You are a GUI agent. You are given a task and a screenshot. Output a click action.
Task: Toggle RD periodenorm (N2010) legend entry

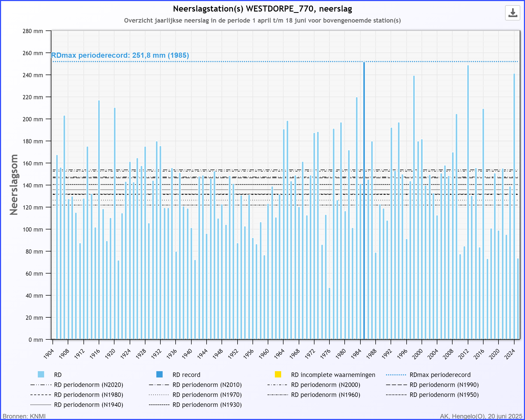pos(195,385)
